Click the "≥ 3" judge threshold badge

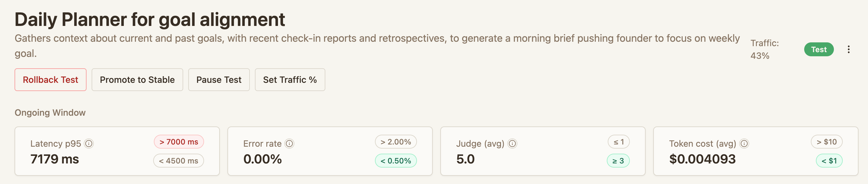(x=618, y=160)
